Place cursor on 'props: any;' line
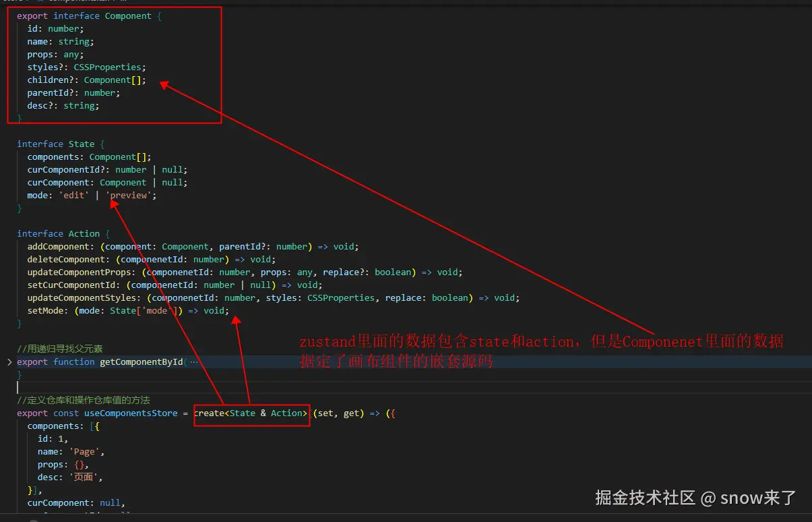 point(55,55)
